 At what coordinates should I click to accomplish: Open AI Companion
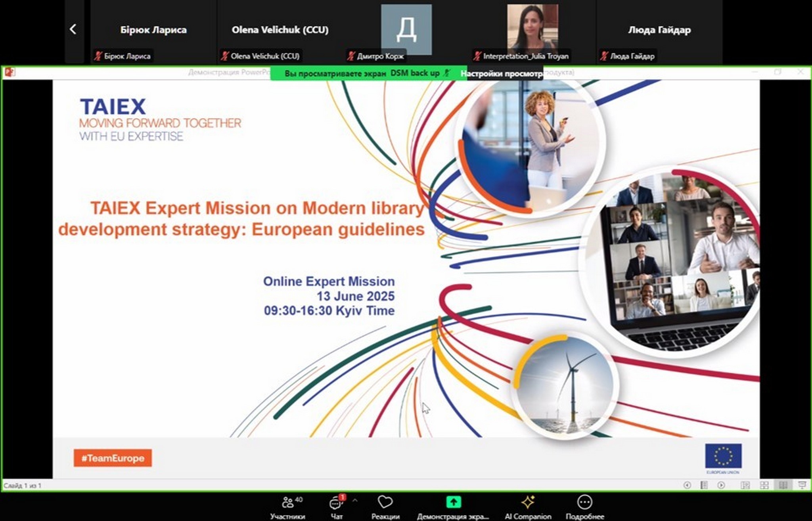click(528, 507)
